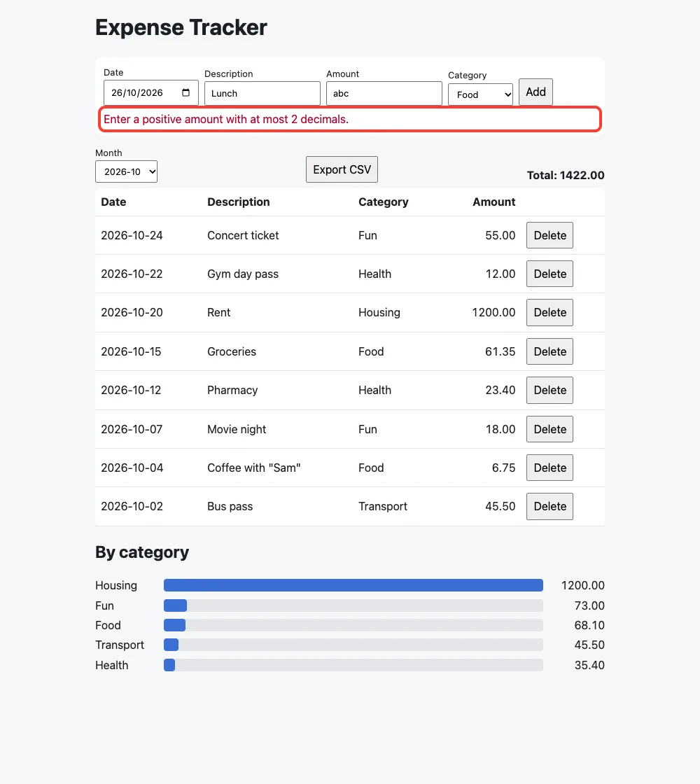
Task: Click the Amount column header
Action: point(494,202)
